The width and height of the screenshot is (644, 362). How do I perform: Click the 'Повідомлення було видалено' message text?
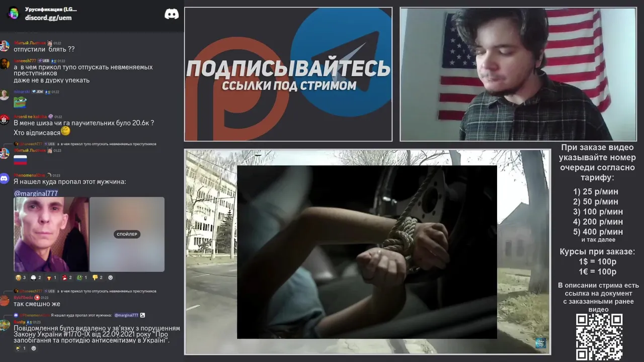point(97,334)
